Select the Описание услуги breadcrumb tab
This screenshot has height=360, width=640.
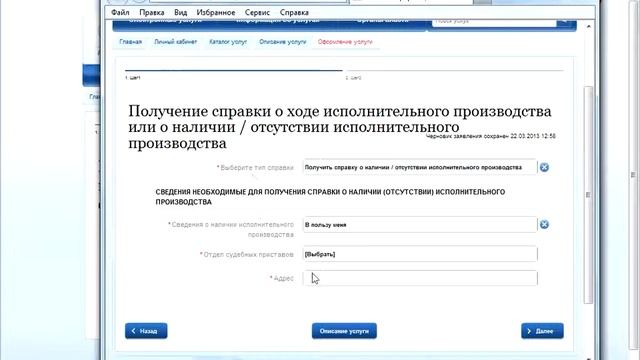click(282, 42)
